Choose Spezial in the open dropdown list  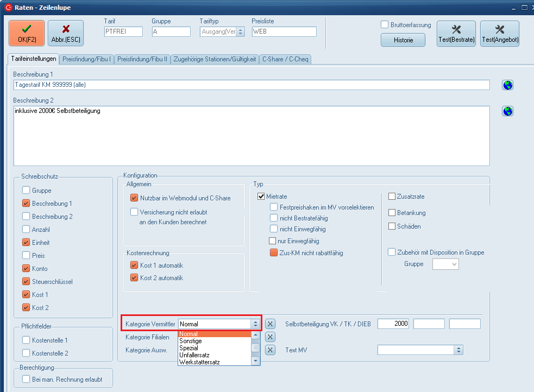(189, 347)
